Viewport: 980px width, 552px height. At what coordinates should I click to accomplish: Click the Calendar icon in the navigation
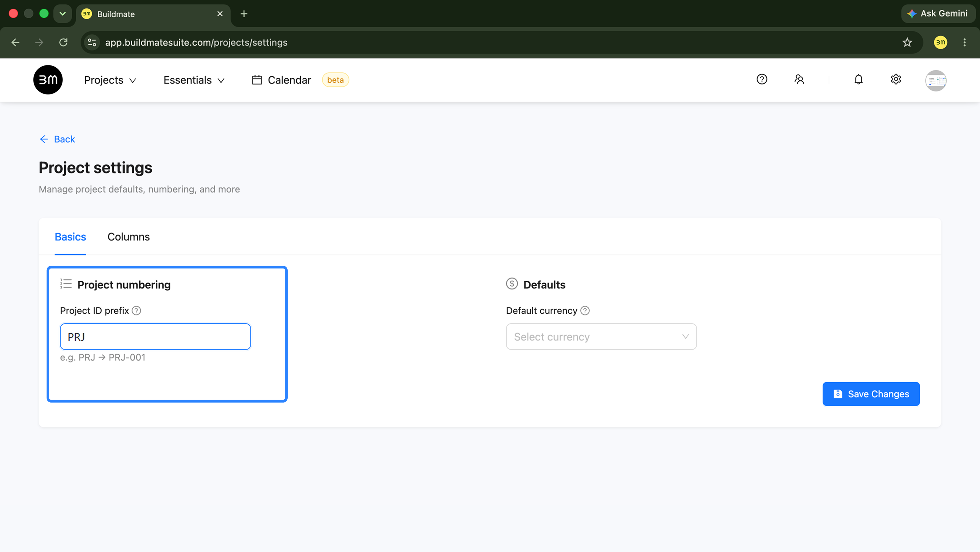tap(257, 80)
